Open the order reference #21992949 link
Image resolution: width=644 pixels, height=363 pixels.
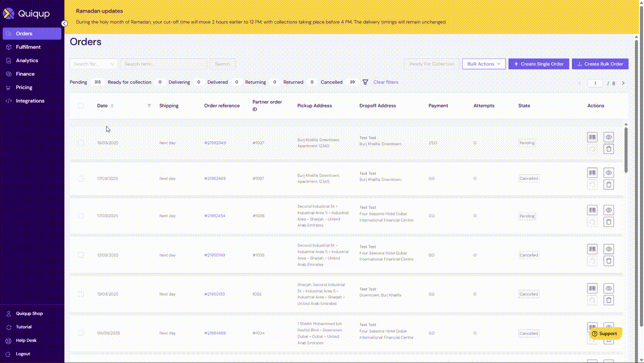coord(215,143)
